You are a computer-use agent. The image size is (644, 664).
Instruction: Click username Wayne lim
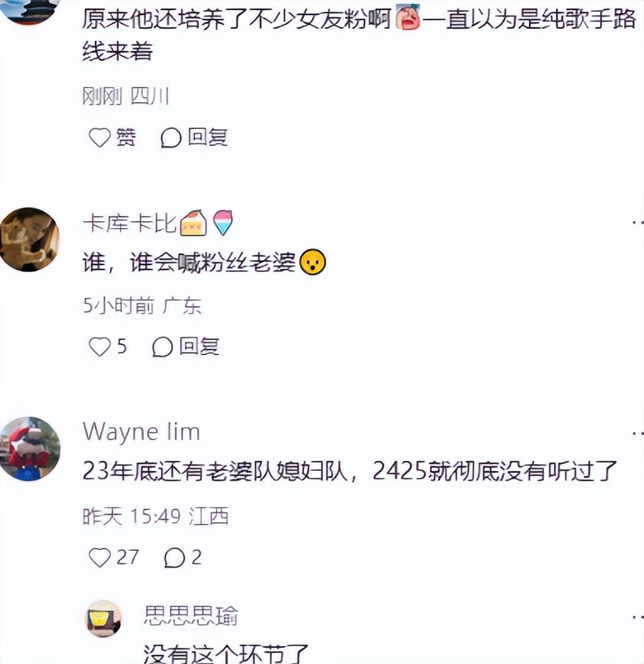141,432
